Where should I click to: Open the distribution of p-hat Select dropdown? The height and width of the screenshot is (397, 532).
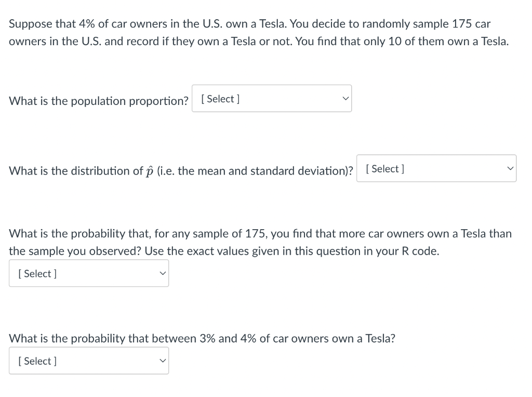click(x=436, y=168)
